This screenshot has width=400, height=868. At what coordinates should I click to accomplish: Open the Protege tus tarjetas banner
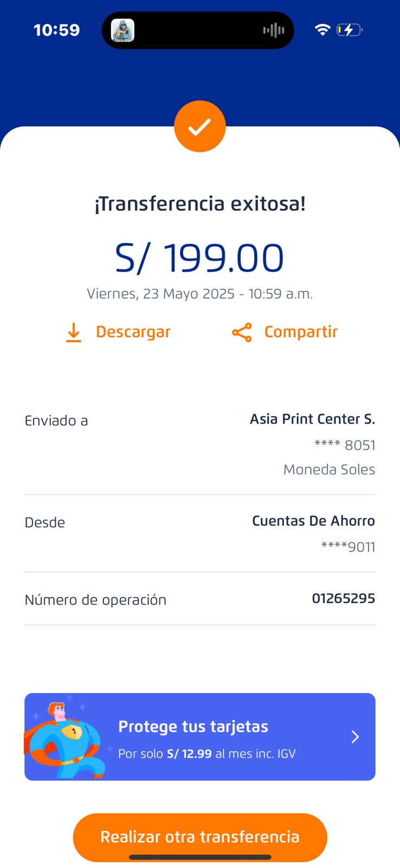pyautogui.click(x=206, y=737)
